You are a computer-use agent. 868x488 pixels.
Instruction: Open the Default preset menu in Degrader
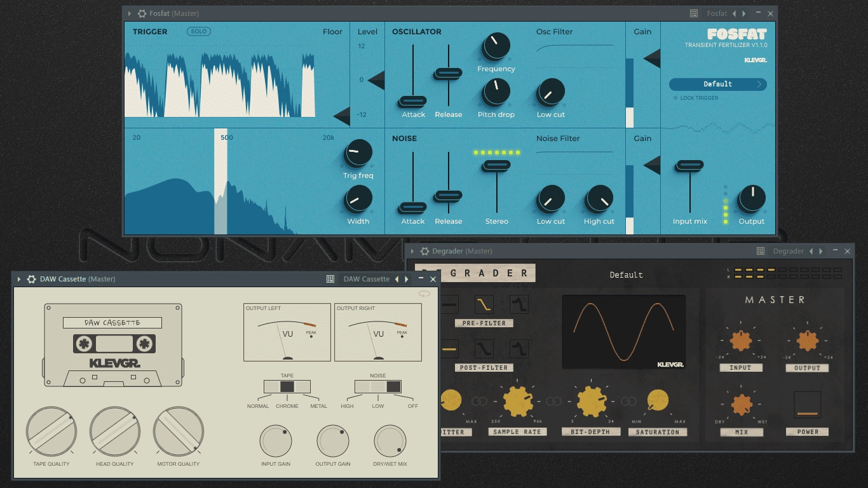point(627,275)
